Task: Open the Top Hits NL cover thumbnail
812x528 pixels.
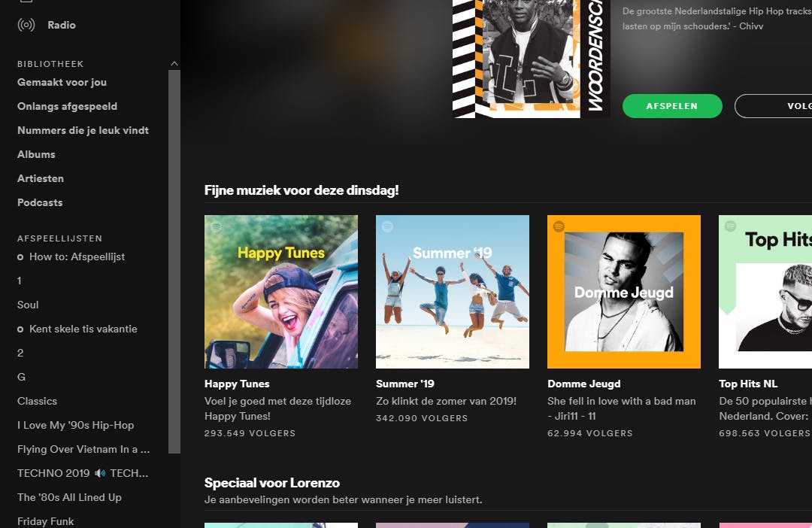Action: 765,292
